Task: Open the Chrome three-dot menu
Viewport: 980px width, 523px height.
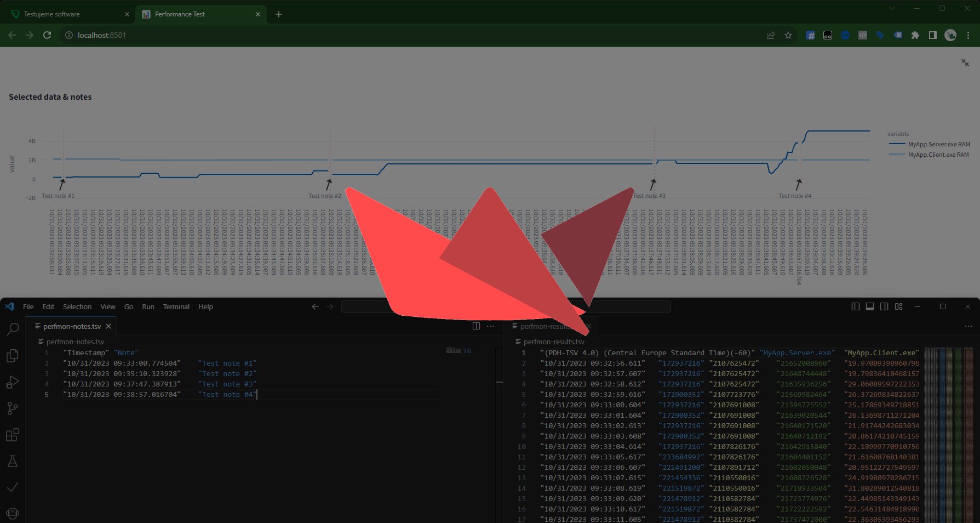Action: point(968,35)
